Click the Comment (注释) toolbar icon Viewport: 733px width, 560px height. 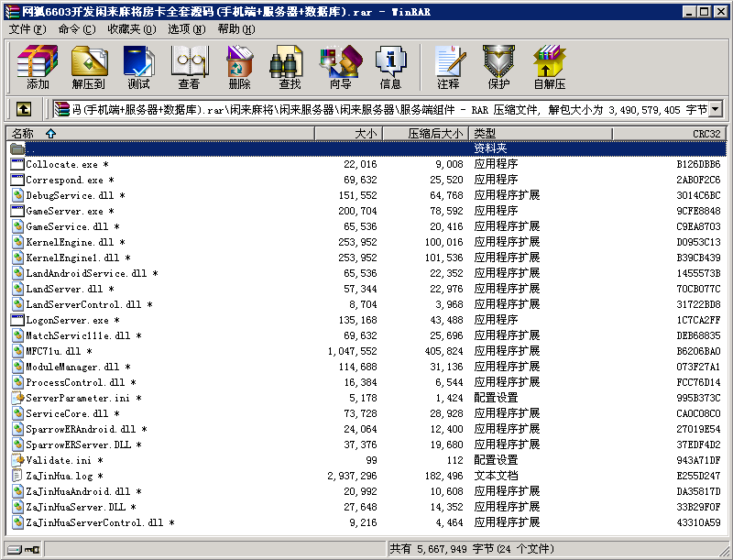tap(448, 66)
